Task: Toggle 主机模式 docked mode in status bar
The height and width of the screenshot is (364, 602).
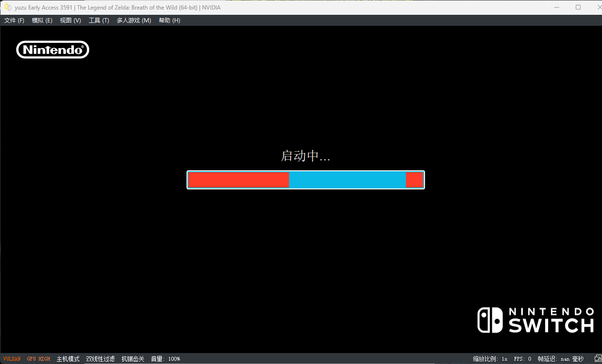Action: [68, 359]
